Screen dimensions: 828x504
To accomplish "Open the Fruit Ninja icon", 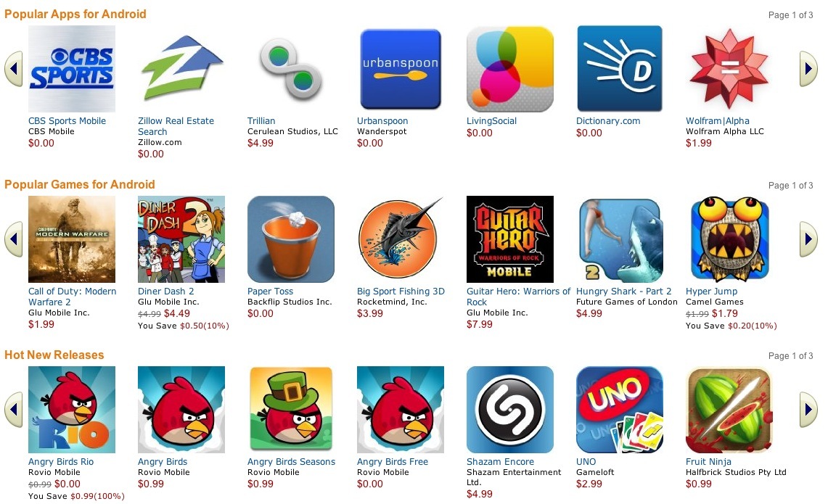I will coord(729,410).
